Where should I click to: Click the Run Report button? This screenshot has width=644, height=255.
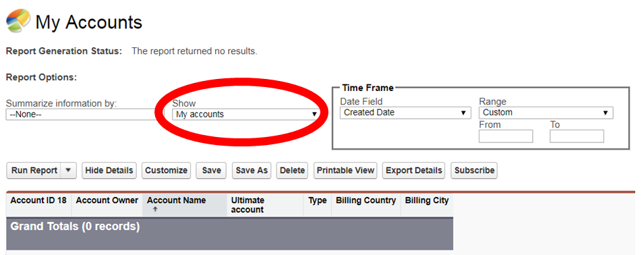[x=34, y=171]
